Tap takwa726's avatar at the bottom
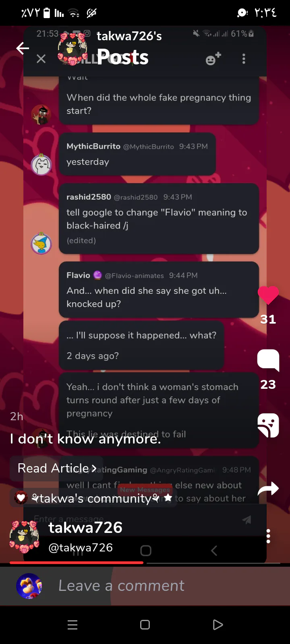The image size is (290, 644). click(24, 537)
